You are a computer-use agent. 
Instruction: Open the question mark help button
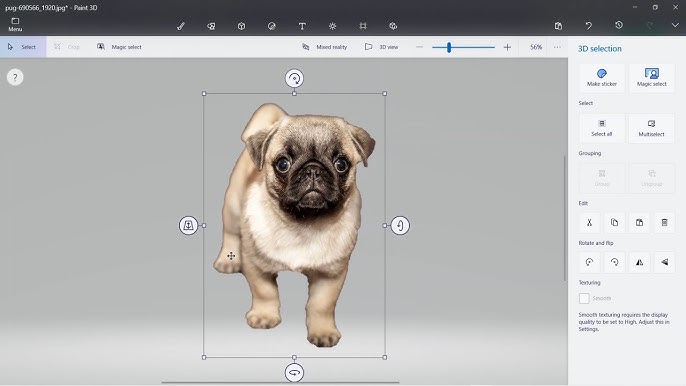click(x=15, y=77)
